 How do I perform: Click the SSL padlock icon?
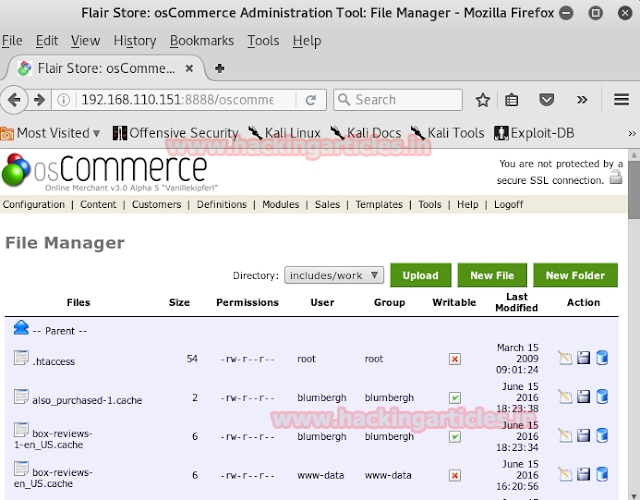[x=616, y=178]
